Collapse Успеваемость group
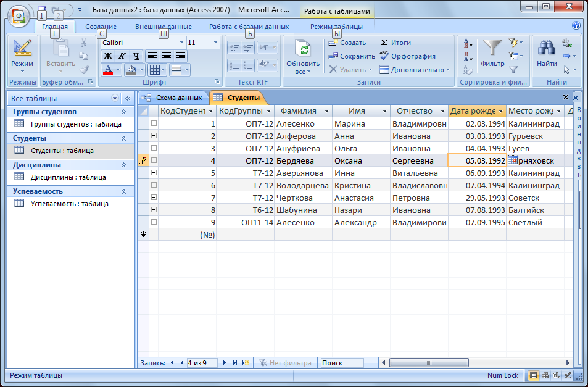This screenshot has width=588, height=387. coord(123,191)
